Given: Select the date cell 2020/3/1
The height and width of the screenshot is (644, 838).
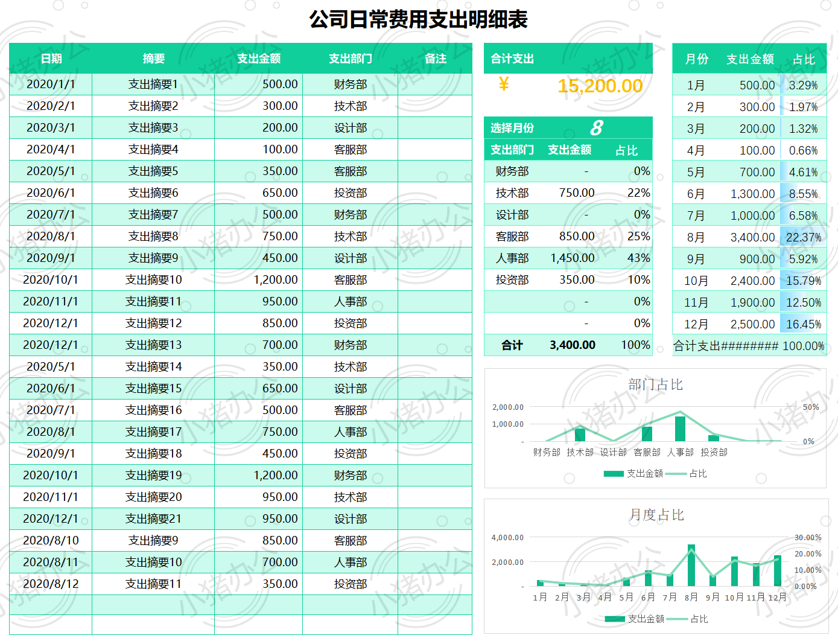Looking at the screenshot, I should pyautogui.click(x=51, y=127).
